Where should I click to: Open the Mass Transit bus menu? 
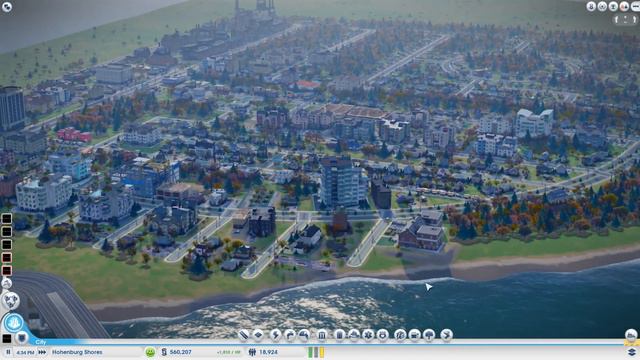pyautogui.click(x=414, y=335)
